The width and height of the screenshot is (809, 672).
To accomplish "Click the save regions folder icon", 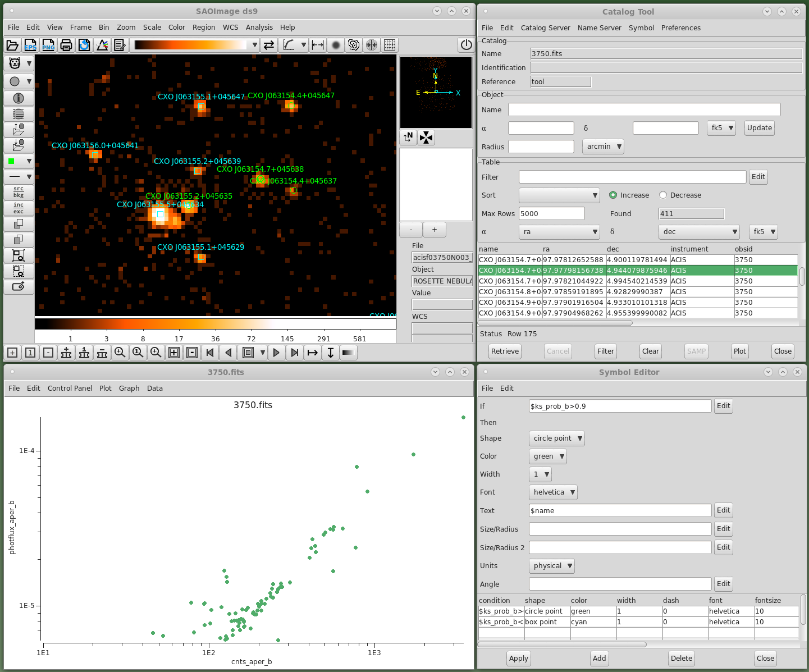I will tap(19, 145).
